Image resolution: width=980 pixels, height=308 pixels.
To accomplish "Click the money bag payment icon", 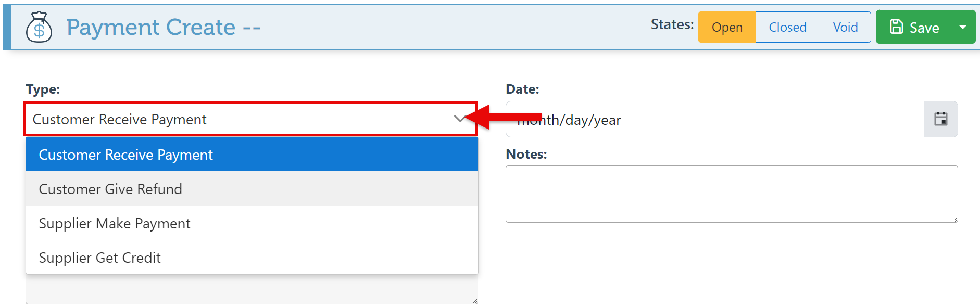I will (39, 27).
